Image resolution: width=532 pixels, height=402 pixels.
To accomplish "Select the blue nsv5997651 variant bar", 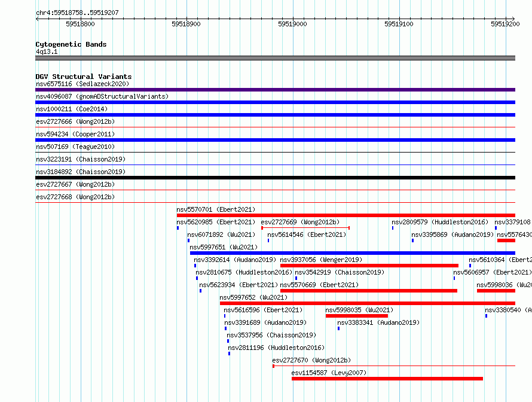I will (x=353, y=253).
